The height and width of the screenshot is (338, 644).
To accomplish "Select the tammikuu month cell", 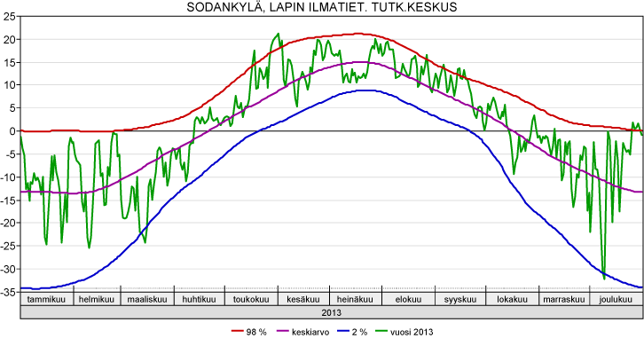I will pos(47,299).
